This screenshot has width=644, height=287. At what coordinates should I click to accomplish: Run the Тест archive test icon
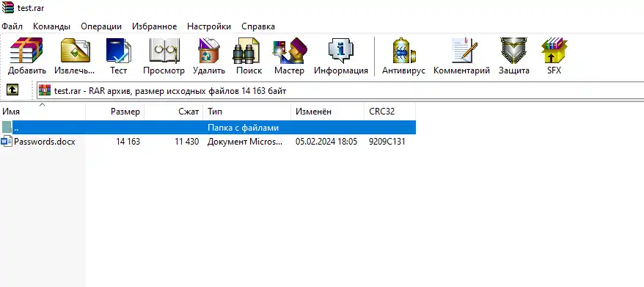click(x=118, y=51)
